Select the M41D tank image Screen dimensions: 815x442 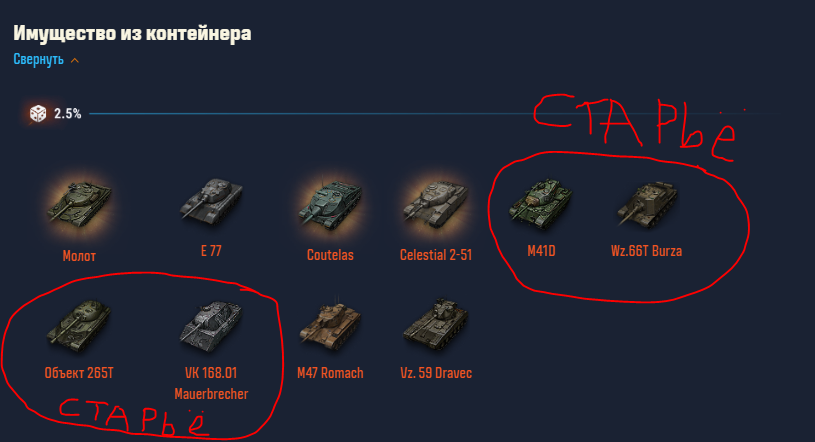point(541,203)
